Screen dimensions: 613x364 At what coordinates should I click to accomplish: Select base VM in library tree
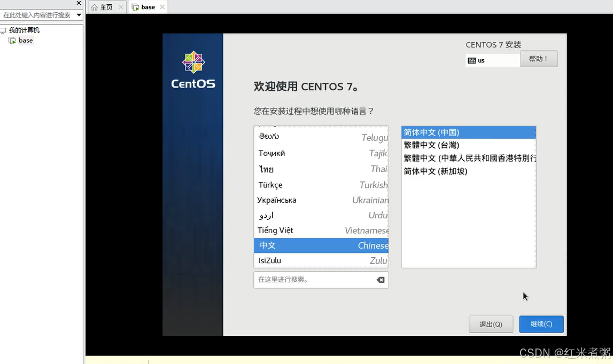point(26,40)
